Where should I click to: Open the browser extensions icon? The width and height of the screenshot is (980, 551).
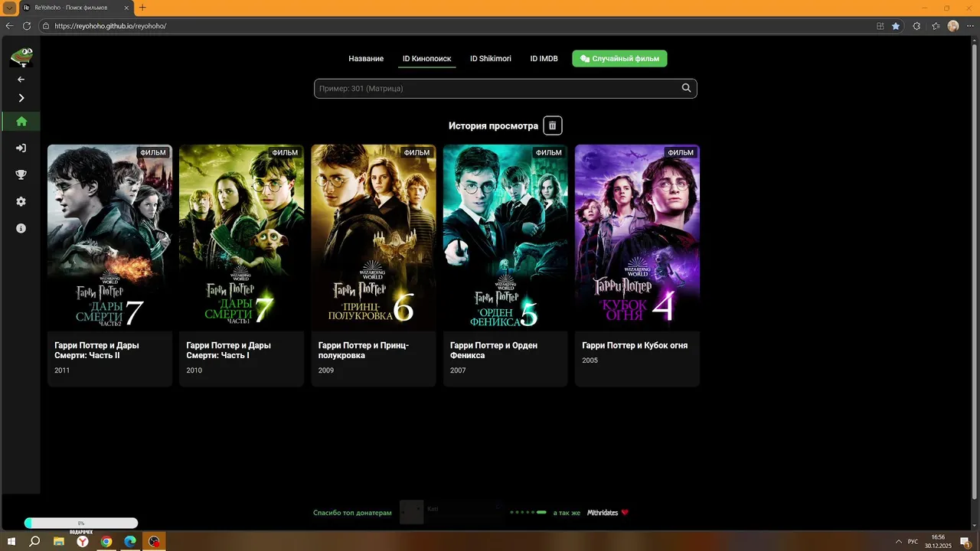[x=916, y=25]
